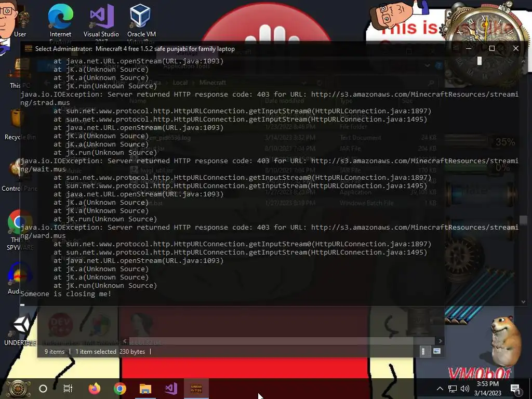Launch Firefox from the taskbar
The image size is (532, 399).
(95, 389)
